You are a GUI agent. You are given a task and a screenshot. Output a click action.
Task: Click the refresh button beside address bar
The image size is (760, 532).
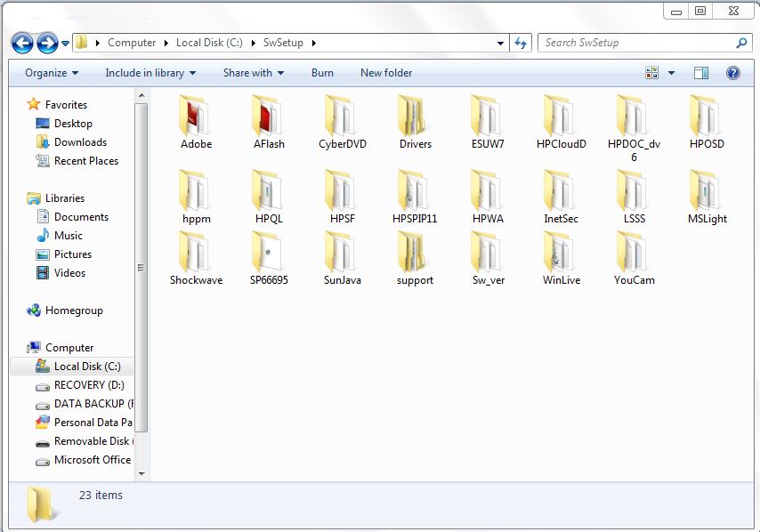pos(521,43)
